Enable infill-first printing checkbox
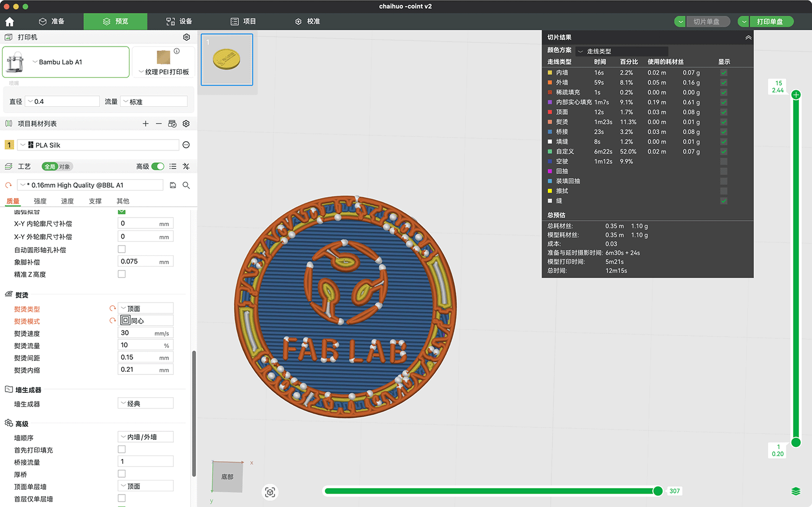Screen dimensions: 812x507 122,450
